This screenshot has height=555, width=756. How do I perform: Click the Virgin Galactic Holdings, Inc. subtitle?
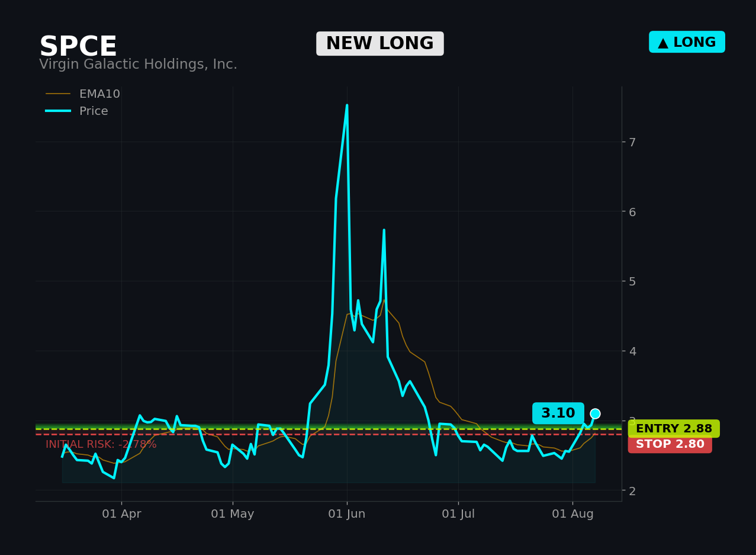(138, 65)
